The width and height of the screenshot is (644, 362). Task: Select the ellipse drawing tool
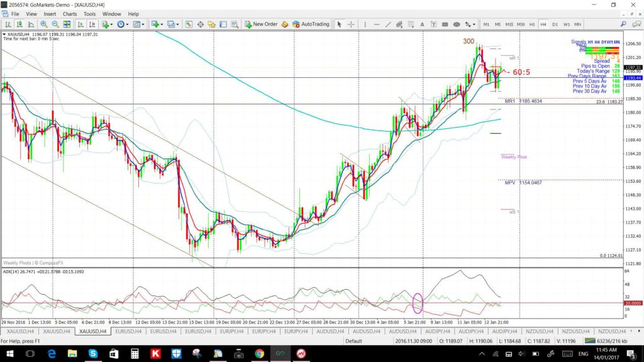click(457, 25)
